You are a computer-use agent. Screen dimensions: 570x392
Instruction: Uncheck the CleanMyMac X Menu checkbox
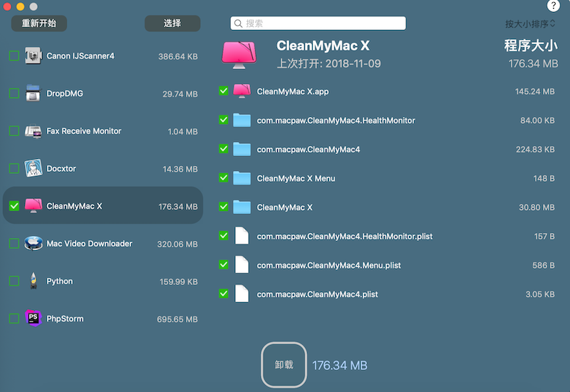tap(224, 177)
